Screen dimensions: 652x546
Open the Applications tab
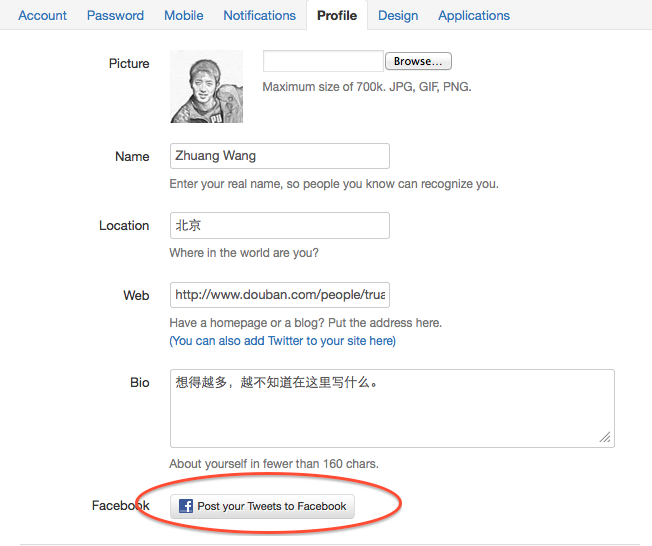pos(474,15)
